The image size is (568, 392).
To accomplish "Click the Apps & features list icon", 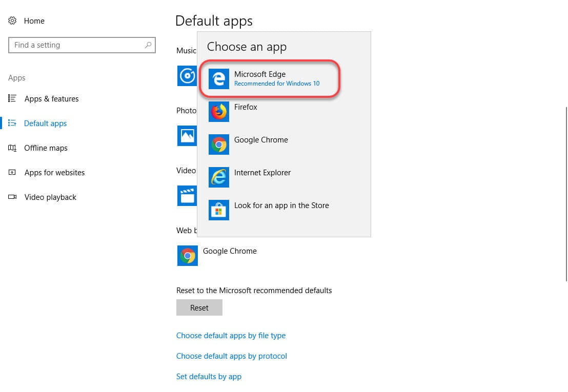I will pyautogui.click(x=12, y=98).
